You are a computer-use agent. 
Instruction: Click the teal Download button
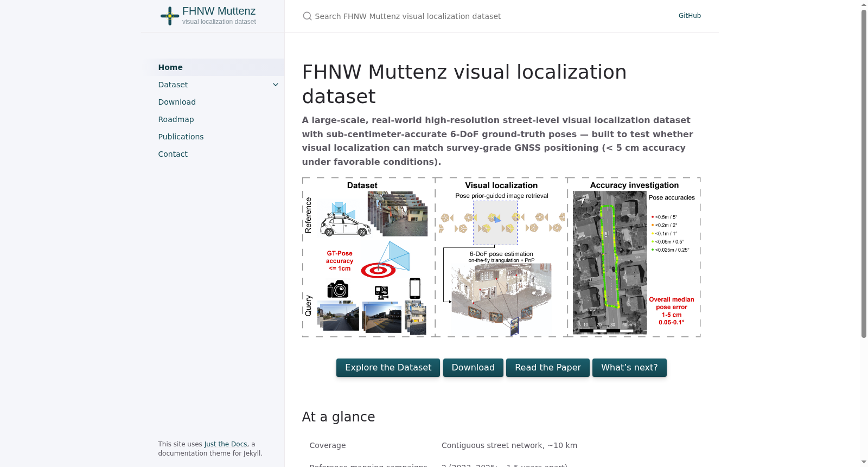pos(473,368)
